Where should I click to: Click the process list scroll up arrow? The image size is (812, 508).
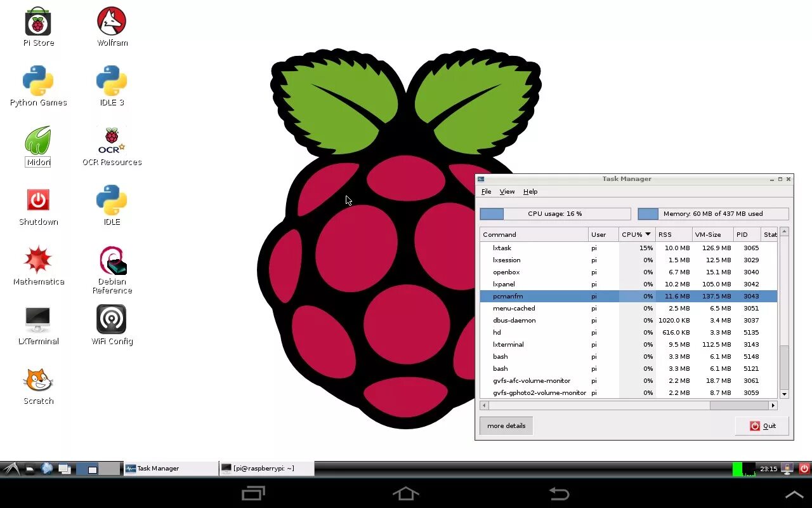coord(784,232)
